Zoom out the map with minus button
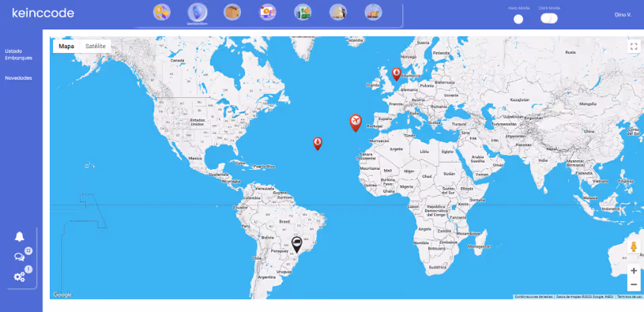Viewport: 644px width, 312px height. (x=634, y=284)
